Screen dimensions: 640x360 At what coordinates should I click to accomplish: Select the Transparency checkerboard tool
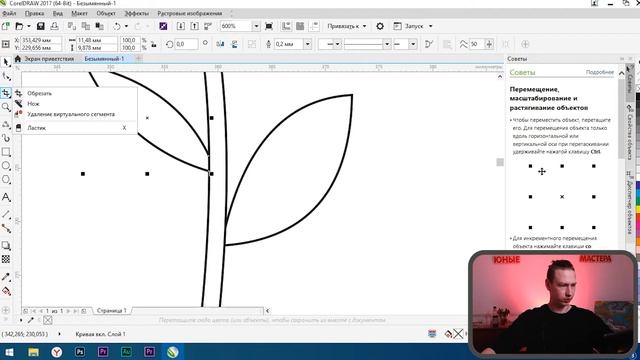click(6, 259)
